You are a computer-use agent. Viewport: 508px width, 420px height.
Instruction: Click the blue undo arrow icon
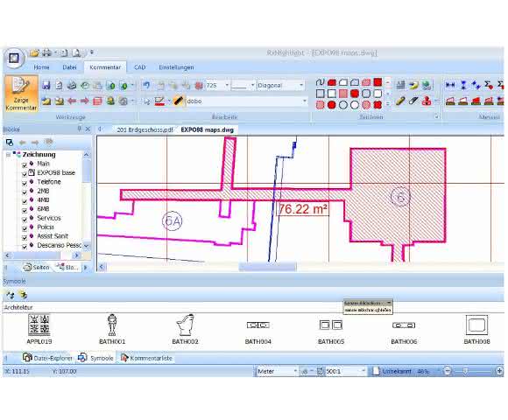146,85
